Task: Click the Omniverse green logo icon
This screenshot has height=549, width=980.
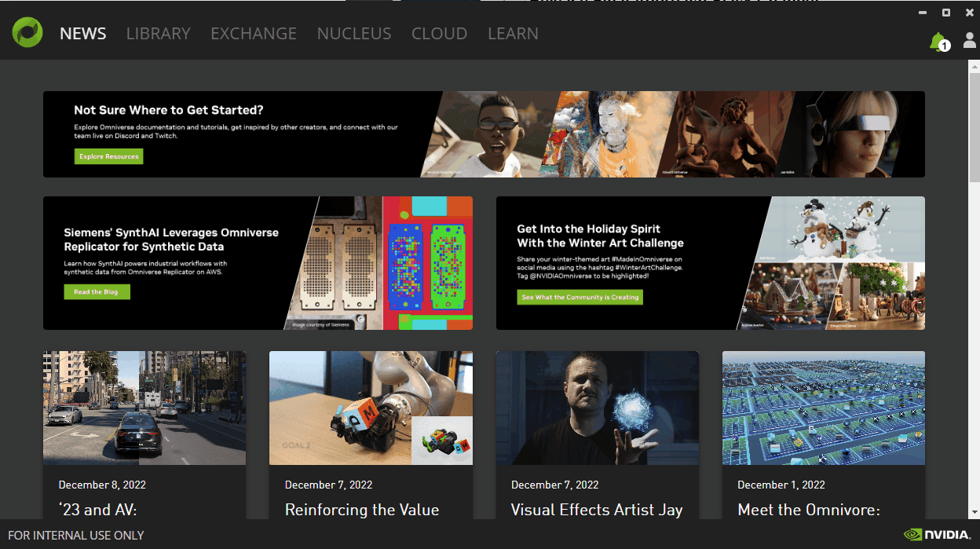Action: [27, 33]
